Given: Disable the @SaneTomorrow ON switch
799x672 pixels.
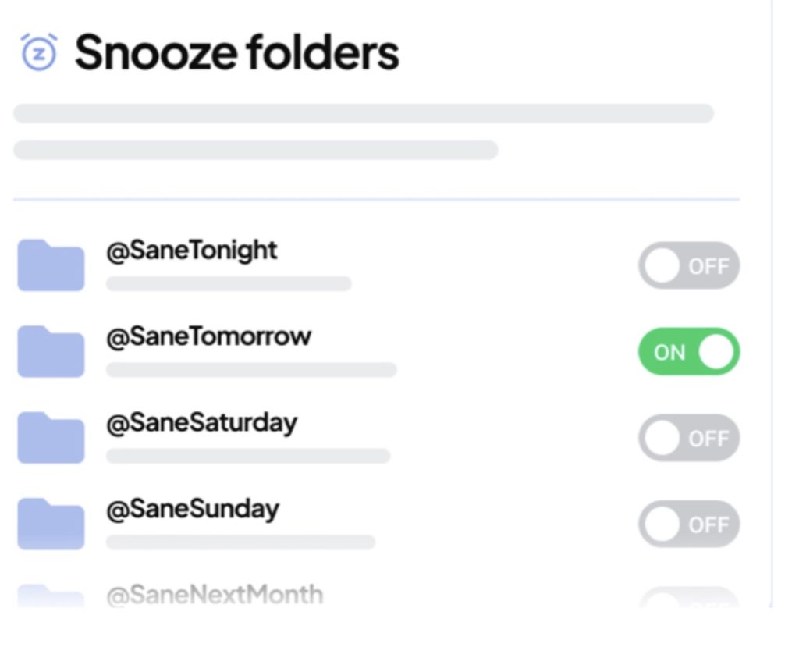Looking at the screenshot, I should pos(689,351).
